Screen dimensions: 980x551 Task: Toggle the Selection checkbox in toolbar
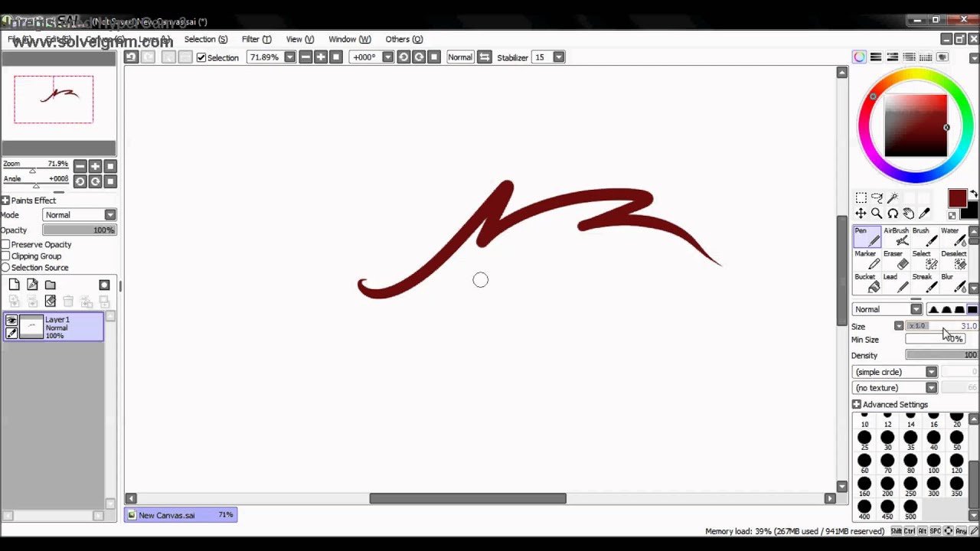coord(201,57)
